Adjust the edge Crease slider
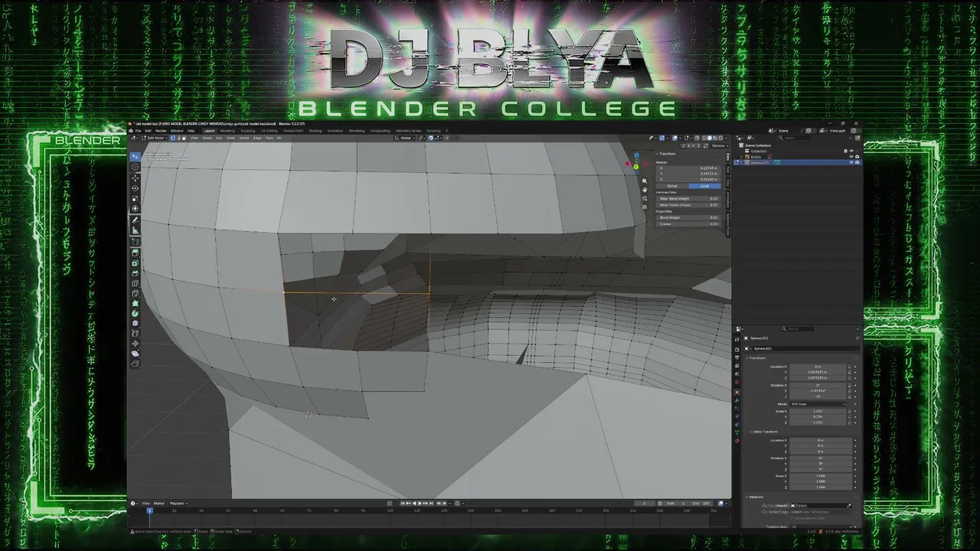980x551 pixels. click(688, 223)
